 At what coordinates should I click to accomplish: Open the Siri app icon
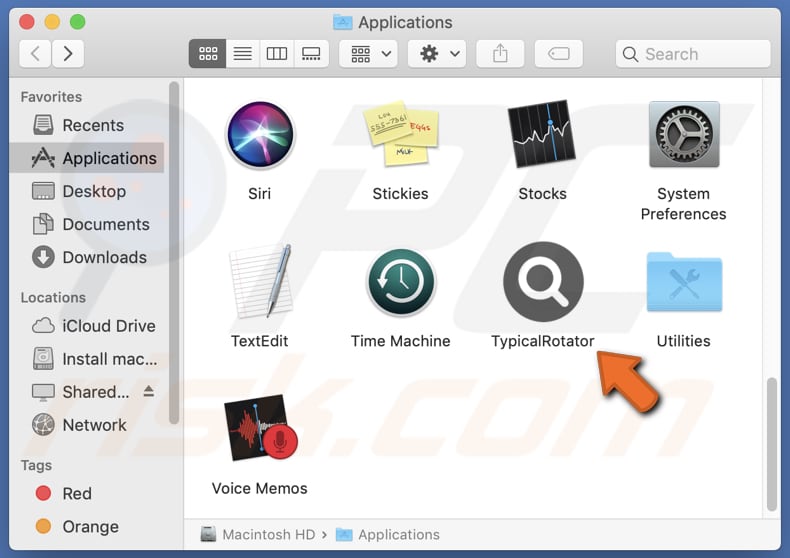tap(260, 134)
